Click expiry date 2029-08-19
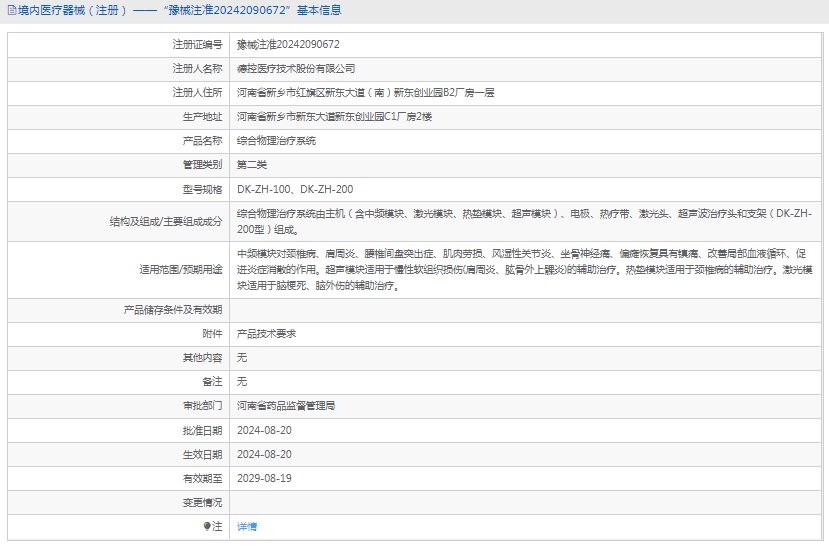The image size is (829, 549). click(x=264, y=478)
